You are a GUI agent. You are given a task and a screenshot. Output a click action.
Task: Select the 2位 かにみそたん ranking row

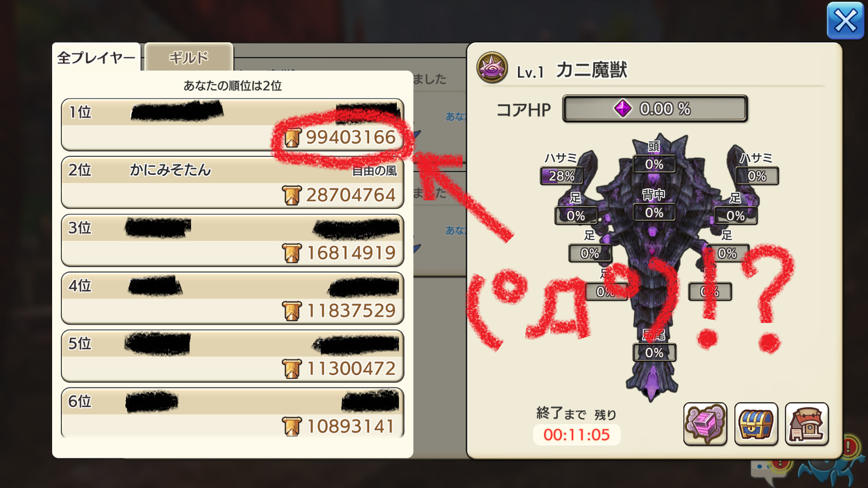(x=233, y=182)
